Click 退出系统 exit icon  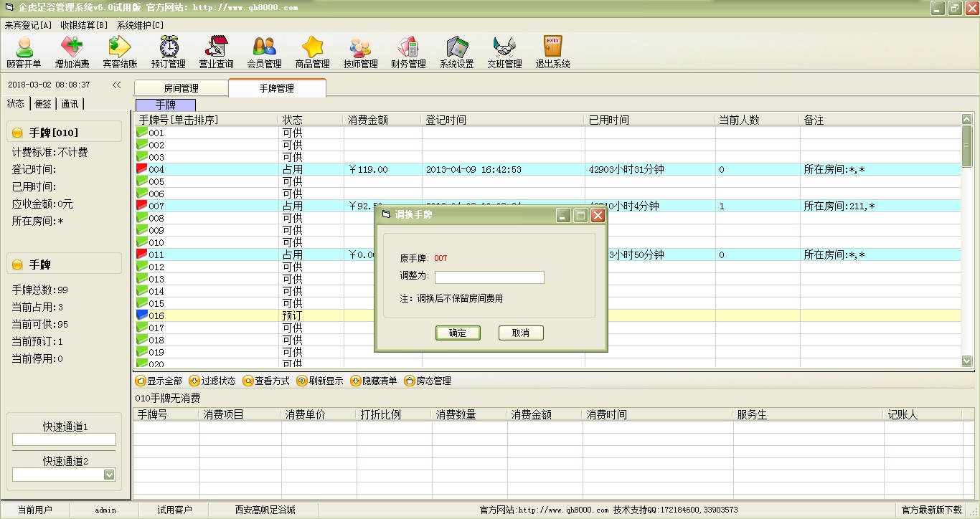[552, 52]
